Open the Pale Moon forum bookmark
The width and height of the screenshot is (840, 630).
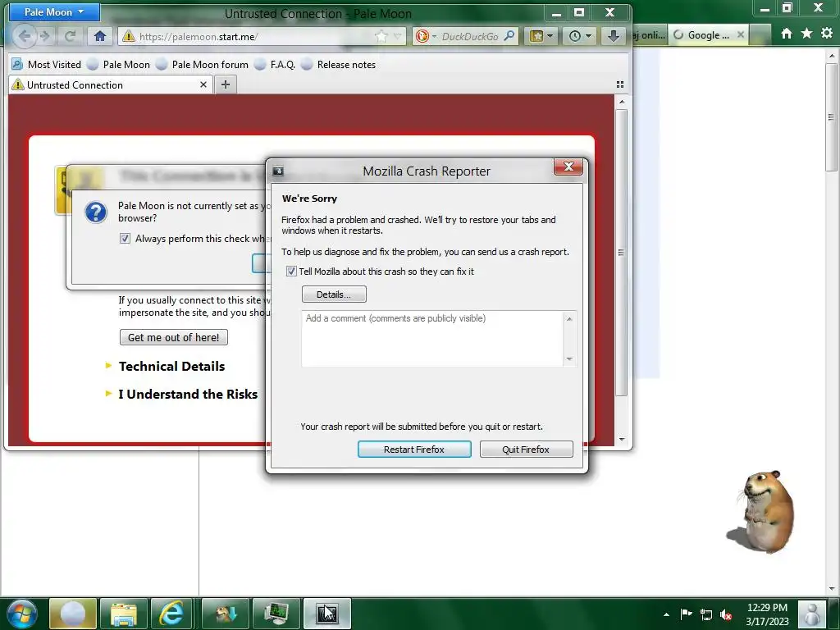coord(203,64)
